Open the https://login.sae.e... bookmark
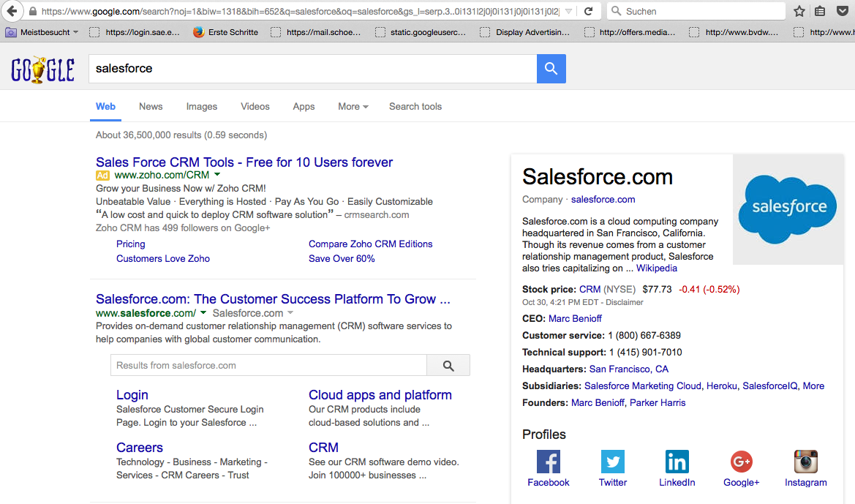855x504 pixels. coord(134,32)
